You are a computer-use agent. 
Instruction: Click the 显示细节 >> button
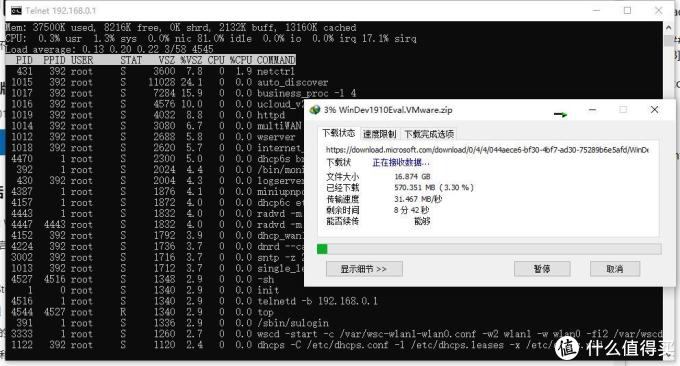pyautogui.click(x=364, y=269)
